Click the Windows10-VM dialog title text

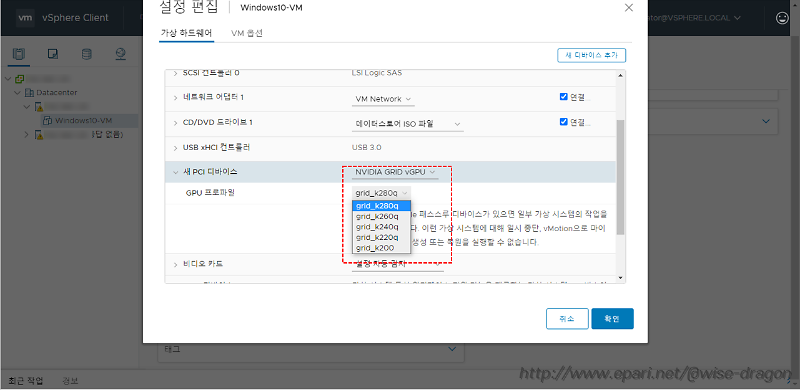point(272,7)
